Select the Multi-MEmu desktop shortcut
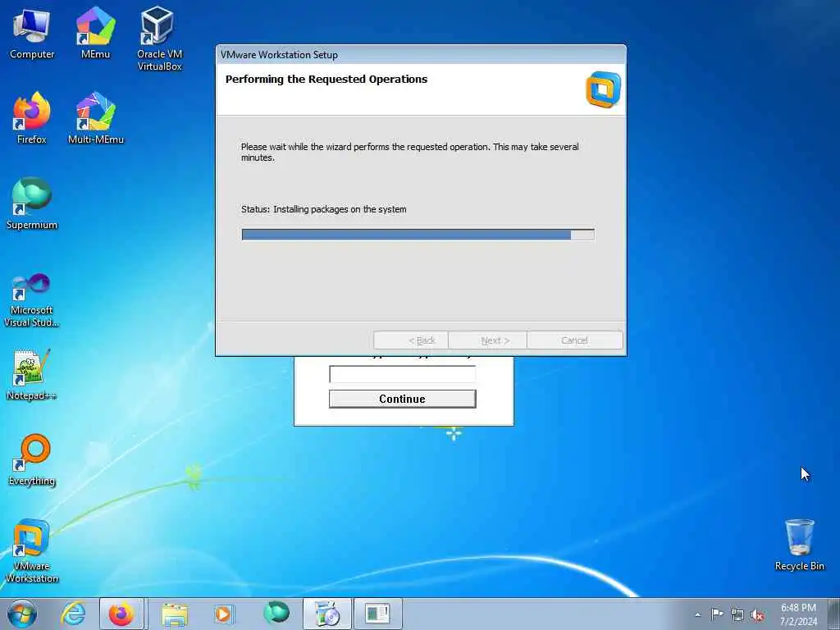This screenshot has width=840, height=630. tap(96, 118)
